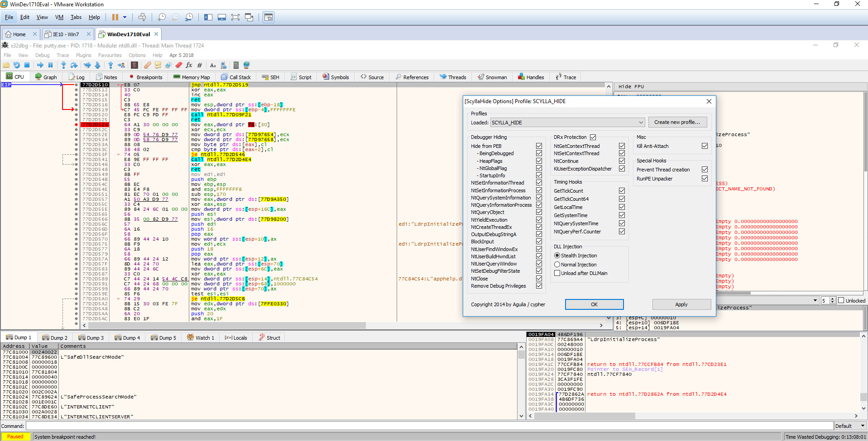Send Ctrl+Alt+Del to the VM icon

coord(142,17)
